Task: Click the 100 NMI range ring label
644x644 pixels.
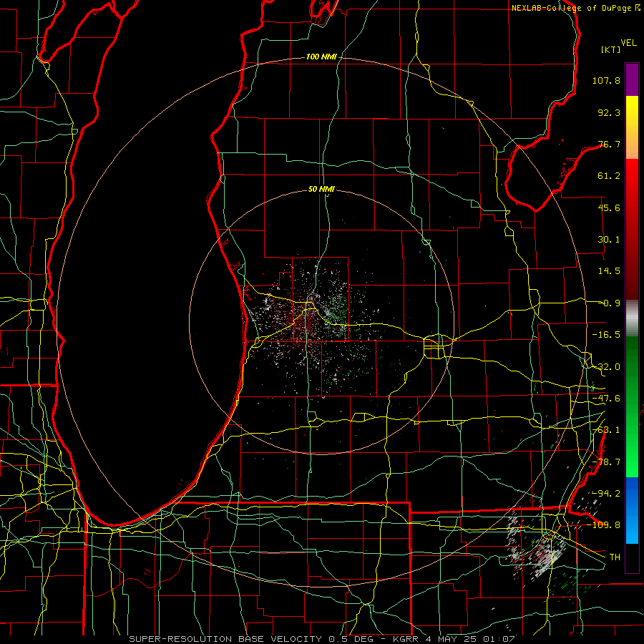Action: [x=321, y=57]
